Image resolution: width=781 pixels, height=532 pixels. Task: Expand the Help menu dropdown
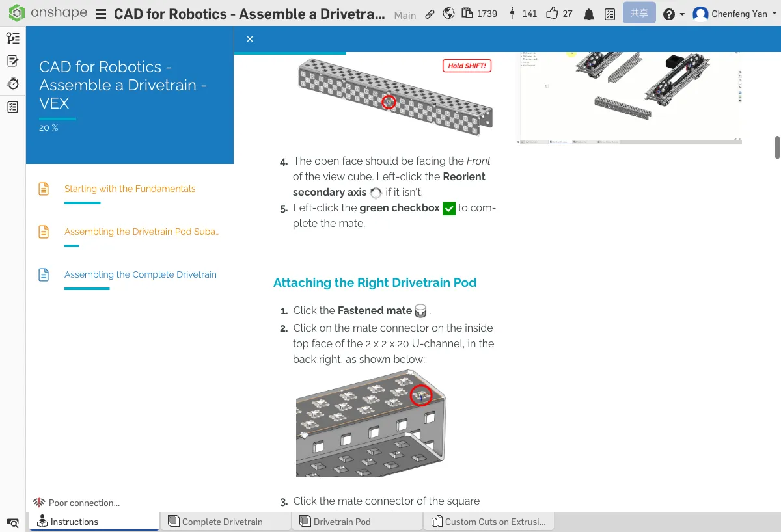point(674,14)
